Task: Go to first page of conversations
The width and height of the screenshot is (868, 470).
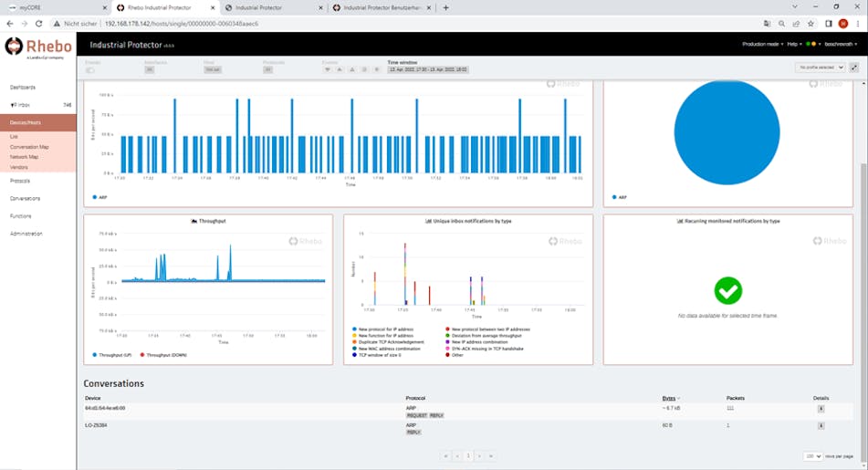Action: point(445,456)
